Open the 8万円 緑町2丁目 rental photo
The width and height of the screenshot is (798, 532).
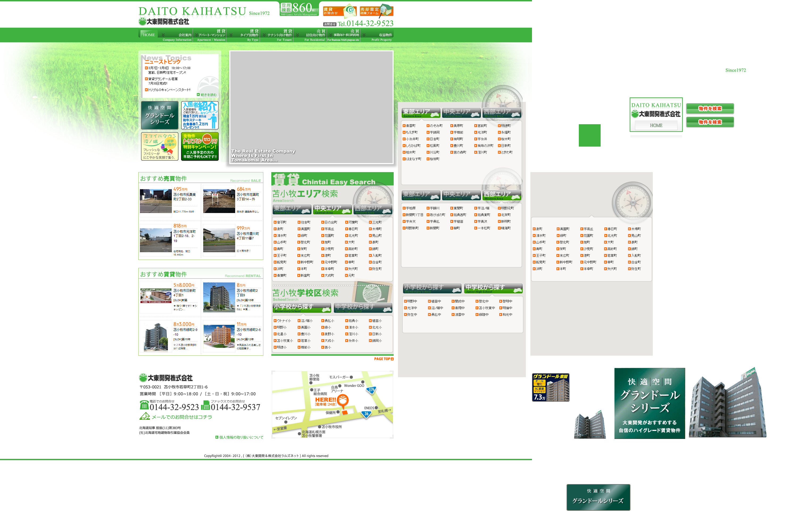[x=219, y=297]
